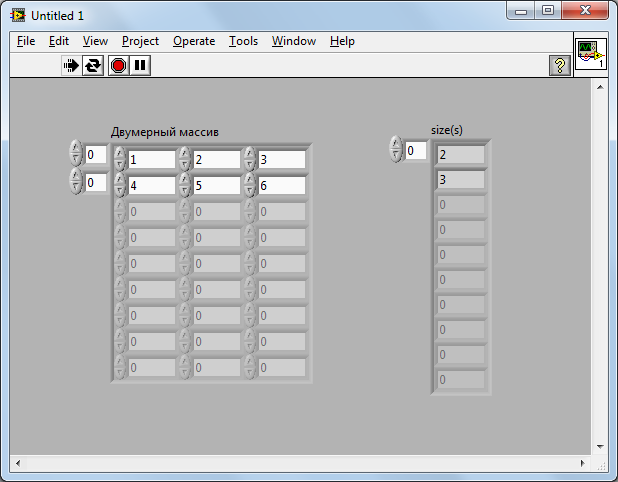This screenshot has width=618, height=482.
Task: Click array cell containing 5
Action: (217, 186)
